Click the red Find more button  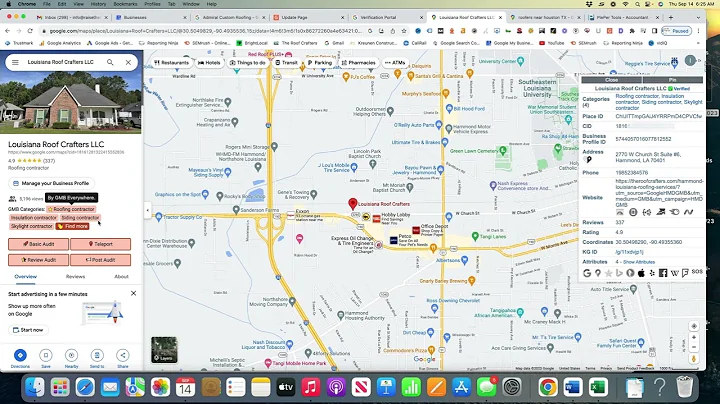point(73,226)
